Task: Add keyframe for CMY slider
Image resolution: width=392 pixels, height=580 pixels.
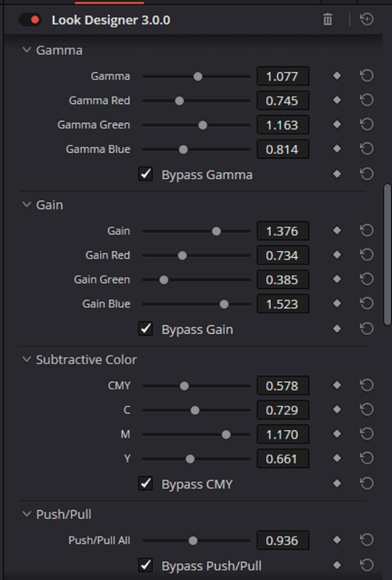Action: (x=337, y=386)
